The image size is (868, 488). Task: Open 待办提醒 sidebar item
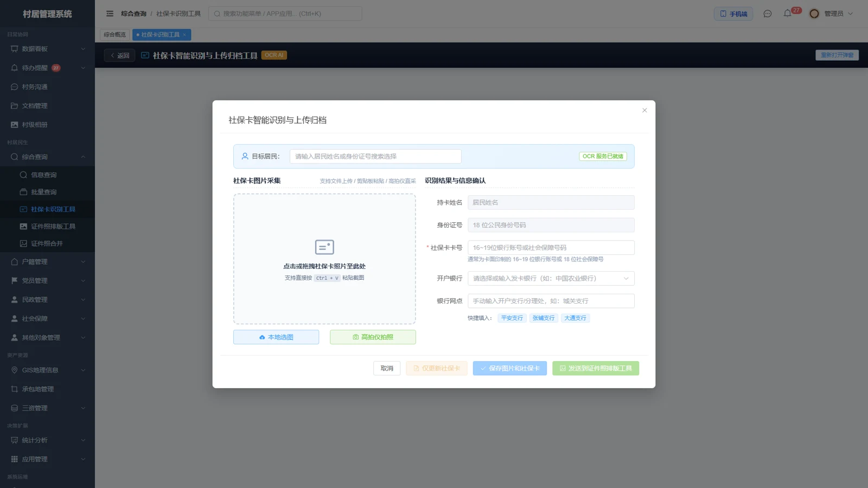click(47, 68)
